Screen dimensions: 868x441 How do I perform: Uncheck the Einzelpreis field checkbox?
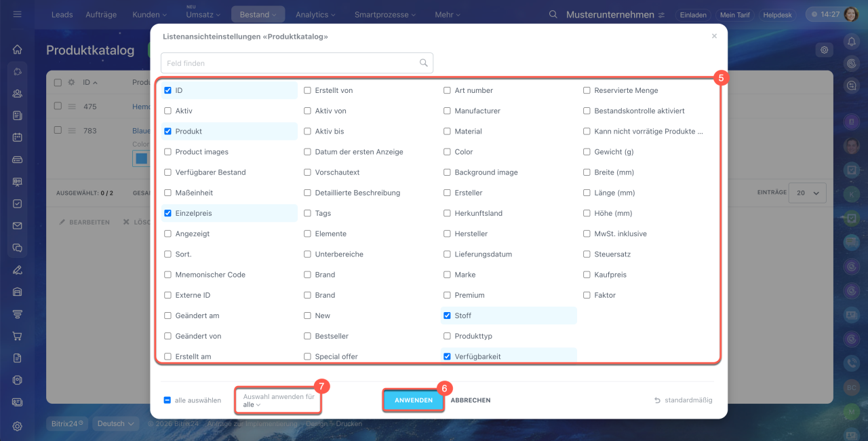[x=167, y=213]
